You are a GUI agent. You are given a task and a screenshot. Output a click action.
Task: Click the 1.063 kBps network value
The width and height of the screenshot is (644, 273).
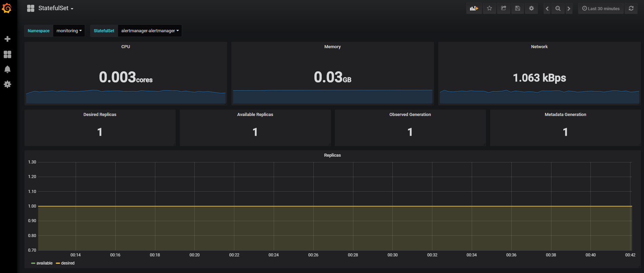coord(539,78)
